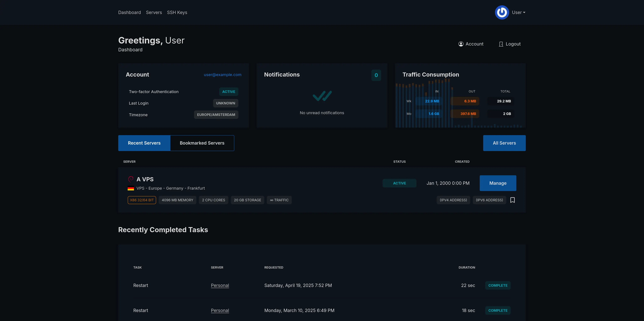
Task: Click the double checkmark in Notifications panel
Action: (x=322, y=96)
